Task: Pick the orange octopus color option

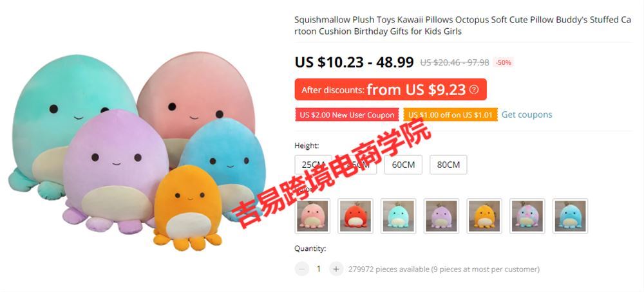Action: tap(484, 216)
